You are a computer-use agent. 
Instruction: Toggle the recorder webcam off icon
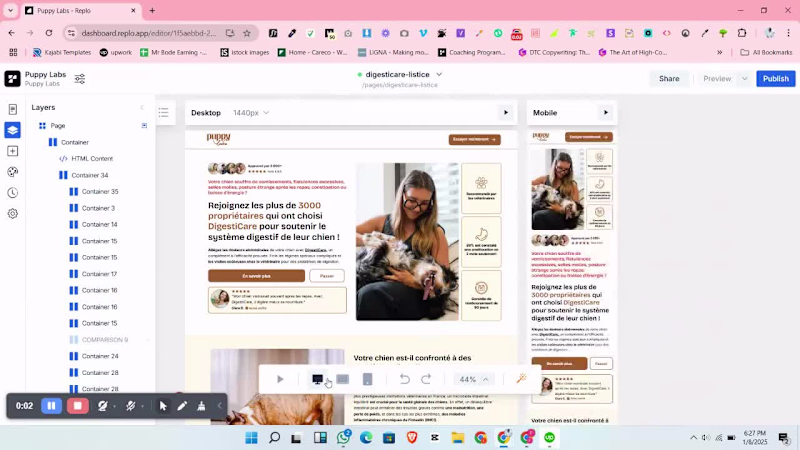point(103,406)
